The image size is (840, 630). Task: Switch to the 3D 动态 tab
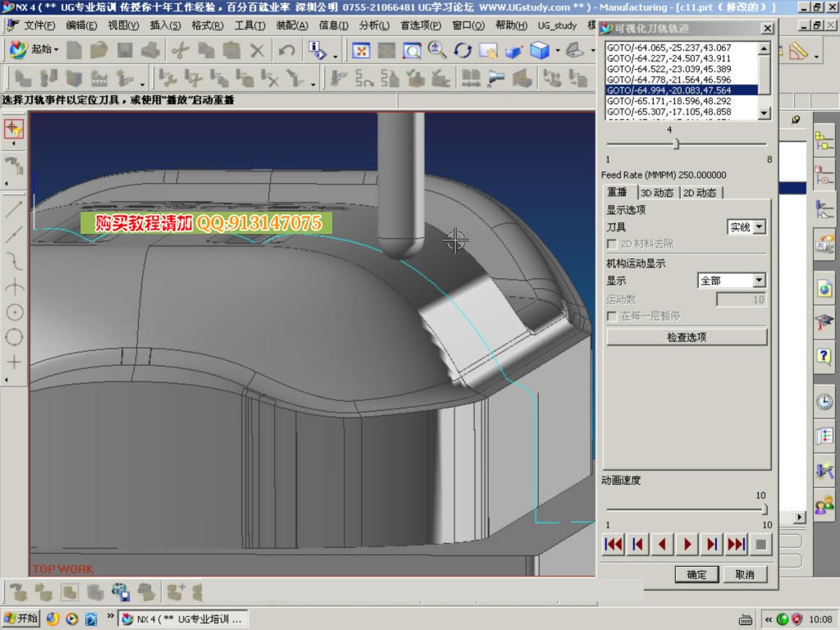pyautogui.click(x=657, y=193)
